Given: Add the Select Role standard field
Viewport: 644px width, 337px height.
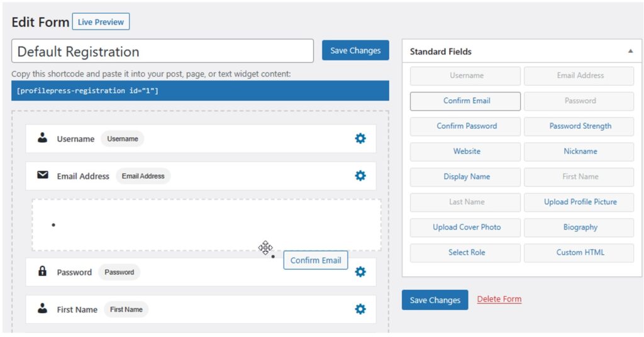Looking at the screenshot, I should [465, 253].
